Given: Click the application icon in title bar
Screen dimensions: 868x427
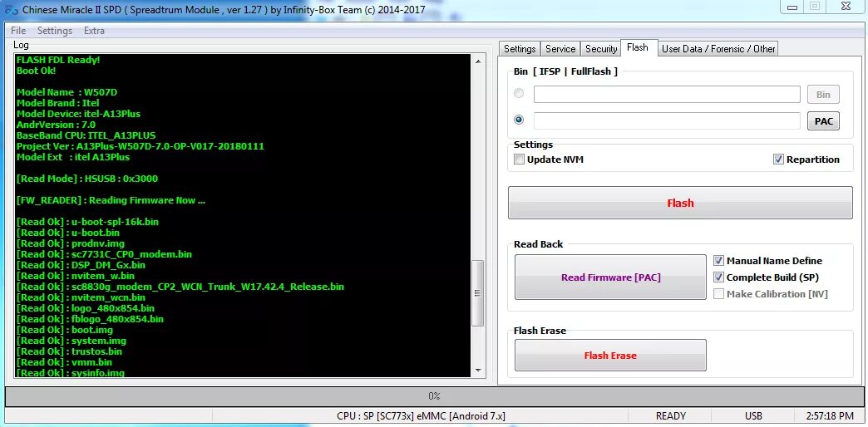Looking at the screenshot, I should click(x=11, y=9).
